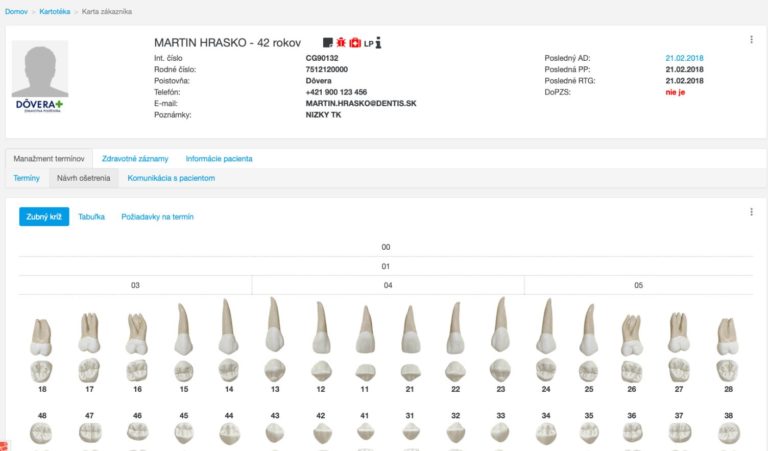768x451 pixels.
Task: Select tooth 11 central incisor image
Action: click(x=364, y=330)
